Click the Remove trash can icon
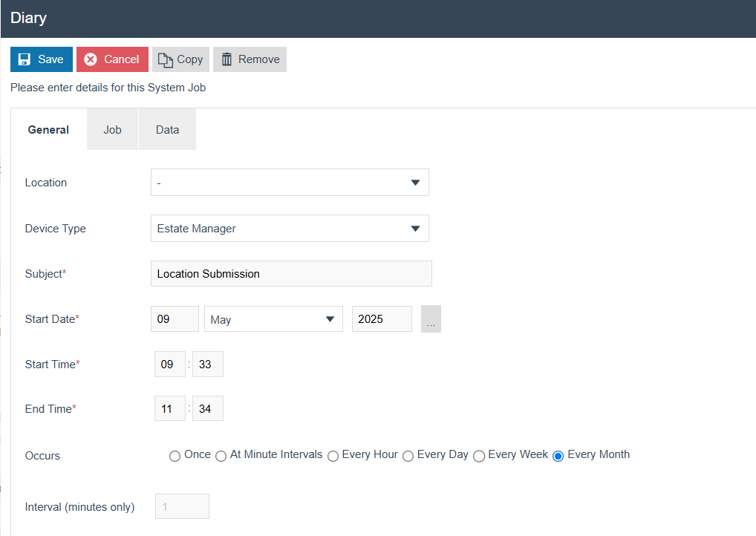 pyautogui.click(x=227, y=59)
